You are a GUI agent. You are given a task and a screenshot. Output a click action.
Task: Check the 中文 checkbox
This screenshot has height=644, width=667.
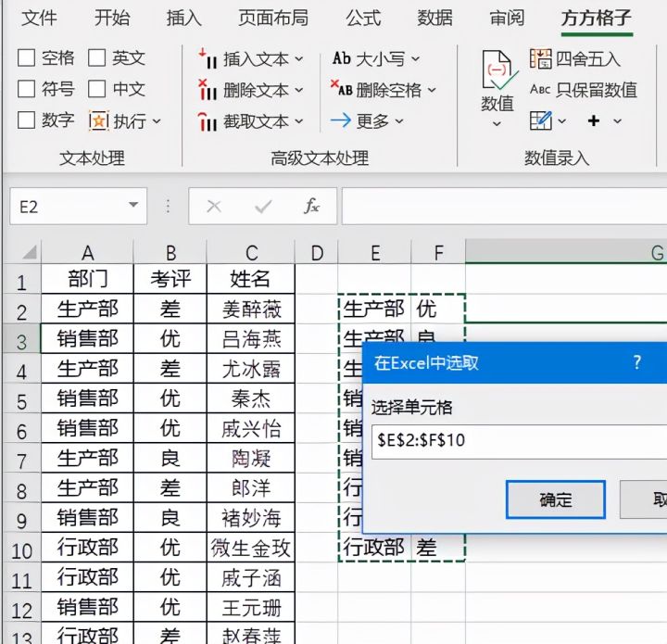[96, 89]
